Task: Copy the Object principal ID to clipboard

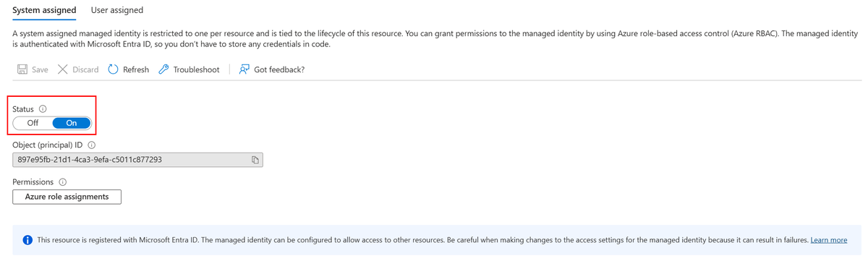Action: [255, 160]
